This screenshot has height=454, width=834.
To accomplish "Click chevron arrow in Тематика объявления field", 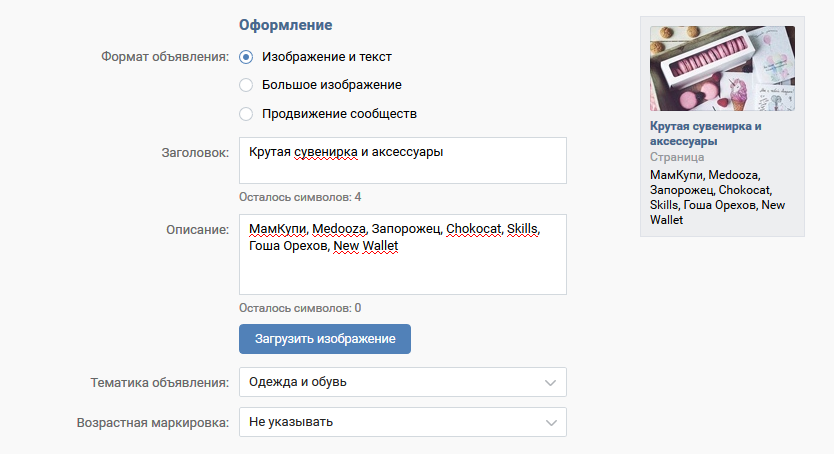I will coord(549,382).
